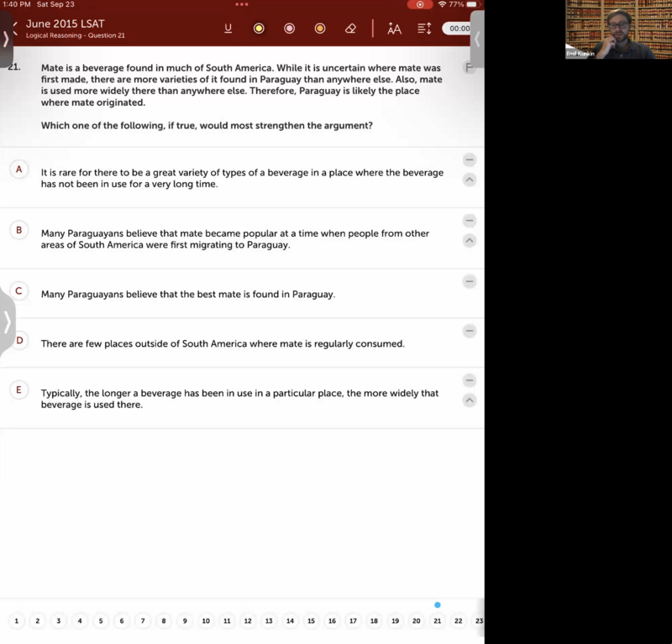Go back using the top-left arrow
672x644 pixels.
15,24
